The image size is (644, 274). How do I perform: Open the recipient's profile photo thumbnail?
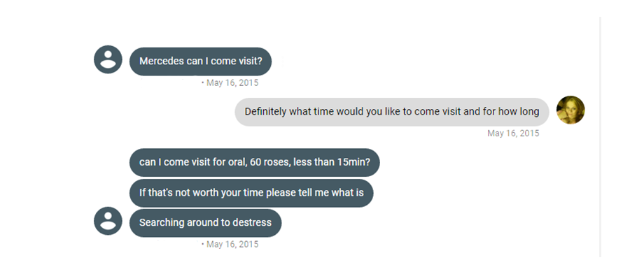(570, 110)
